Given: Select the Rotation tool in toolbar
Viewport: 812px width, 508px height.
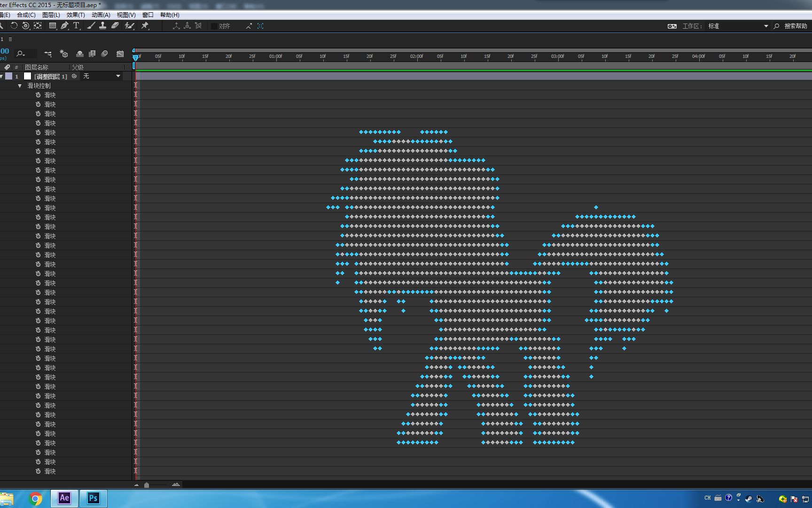Looking at the screenshot, I should (14, 26).
